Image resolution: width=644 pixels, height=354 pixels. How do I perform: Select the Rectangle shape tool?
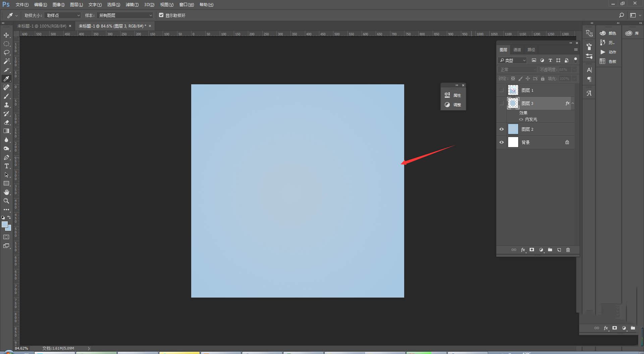(x=6, y=183)
